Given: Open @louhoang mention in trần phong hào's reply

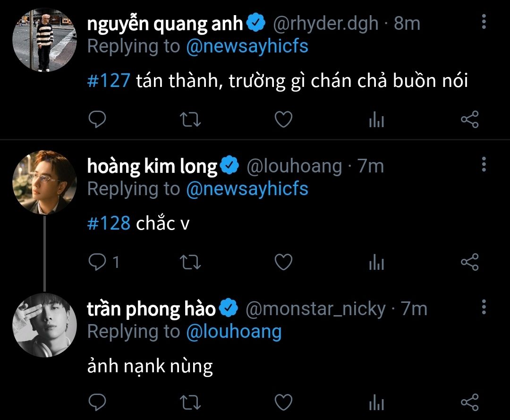Looking at the screenshot, I should tap(234, 332).
